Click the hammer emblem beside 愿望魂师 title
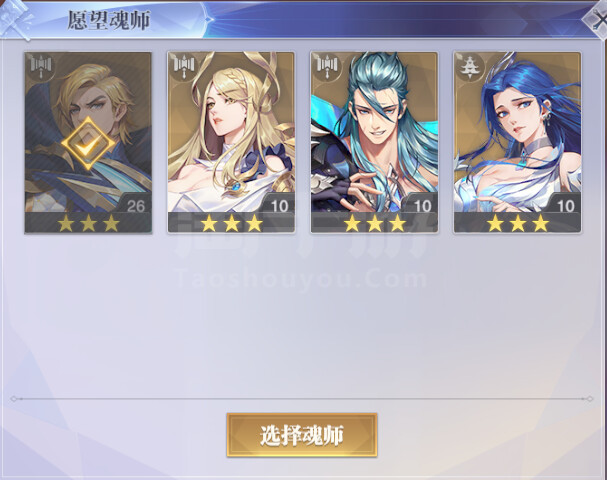Screen dimensions: 607x480 (x=15, y=18)
